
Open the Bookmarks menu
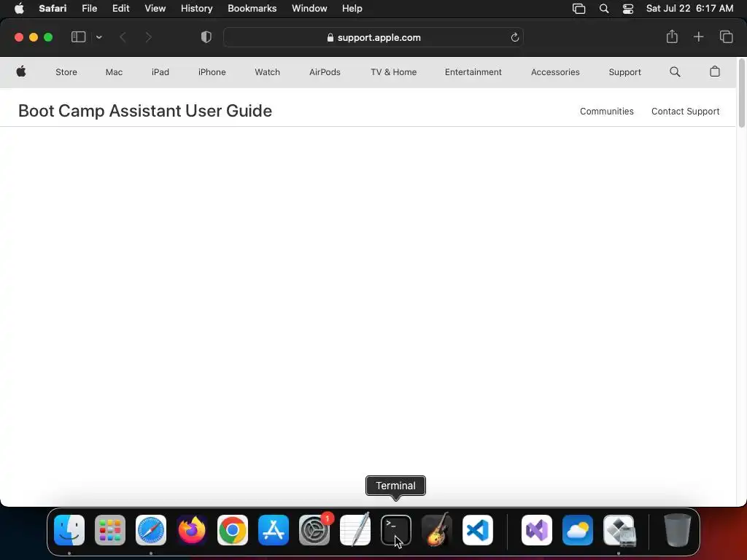tap(252, 8)
